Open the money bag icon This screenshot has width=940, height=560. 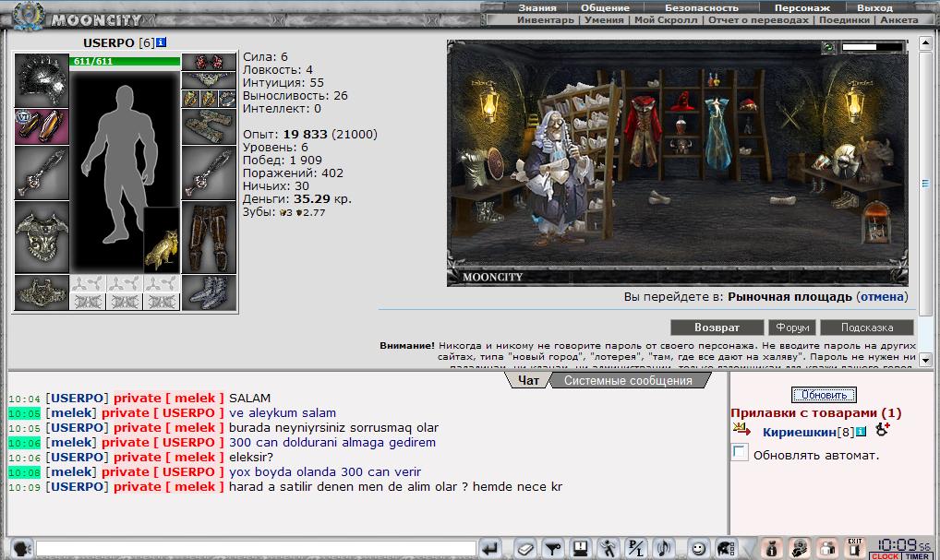click(x=772, y=548)
